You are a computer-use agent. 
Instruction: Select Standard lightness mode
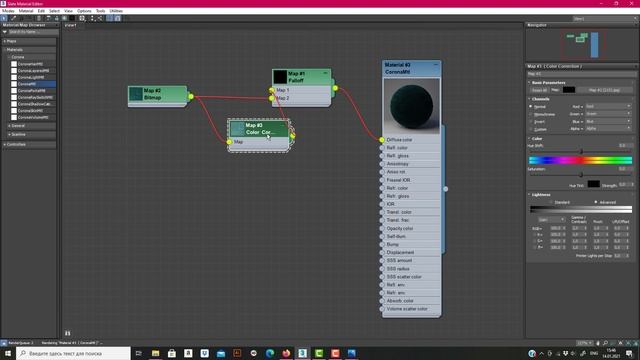tap(551, 202)
